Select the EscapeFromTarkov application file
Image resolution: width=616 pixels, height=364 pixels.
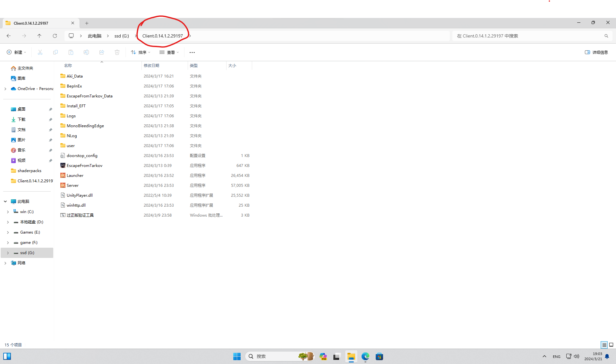(x=84, y=166)
